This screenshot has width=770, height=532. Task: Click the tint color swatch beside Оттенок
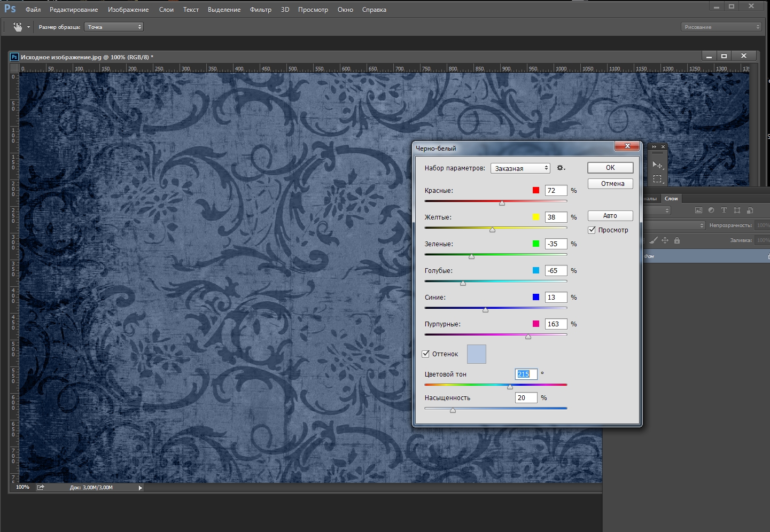477,354
